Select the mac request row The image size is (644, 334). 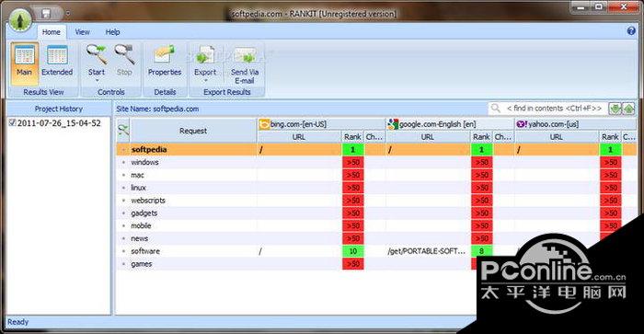pyautogui.click(x=376, y=175)
